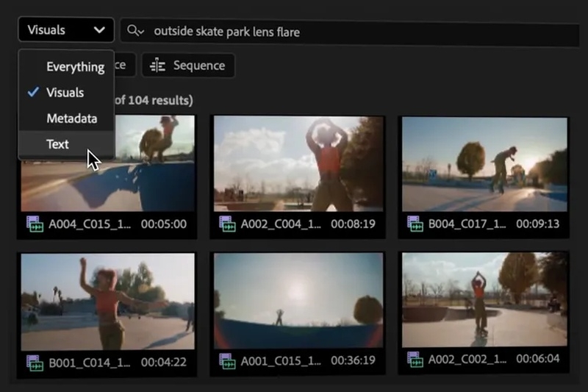Click the clip icon beside A001_C015
The height and width of the screenshot is (392, 588).
click(227, 362)
